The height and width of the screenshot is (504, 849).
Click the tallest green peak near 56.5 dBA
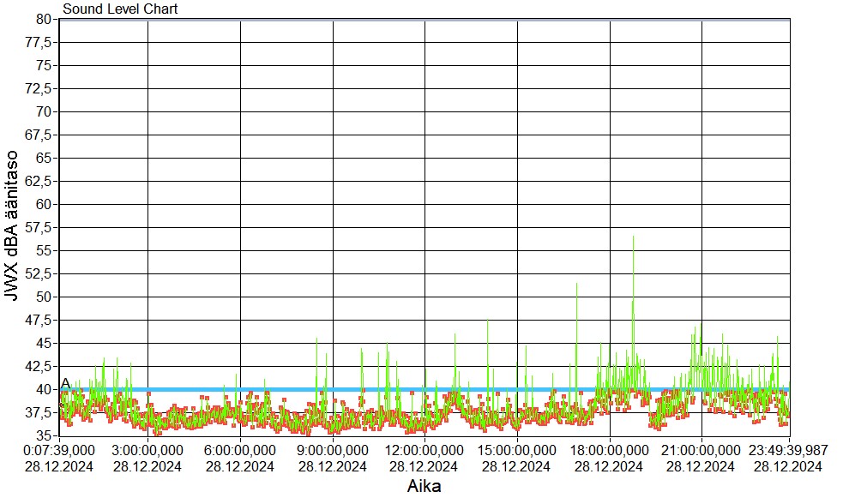coord(633,238)
